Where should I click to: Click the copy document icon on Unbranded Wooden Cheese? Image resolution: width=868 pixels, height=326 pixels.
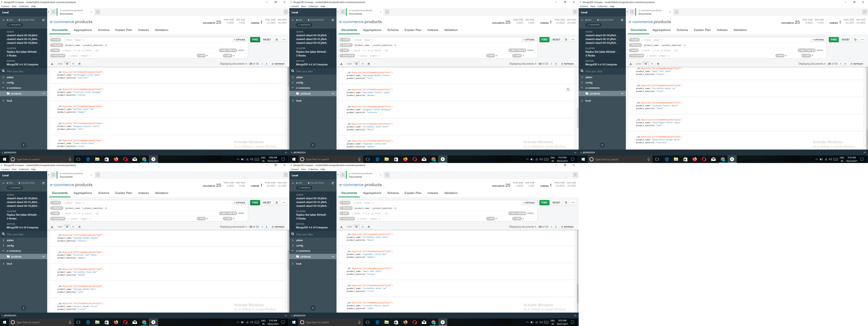click(568, 89)
